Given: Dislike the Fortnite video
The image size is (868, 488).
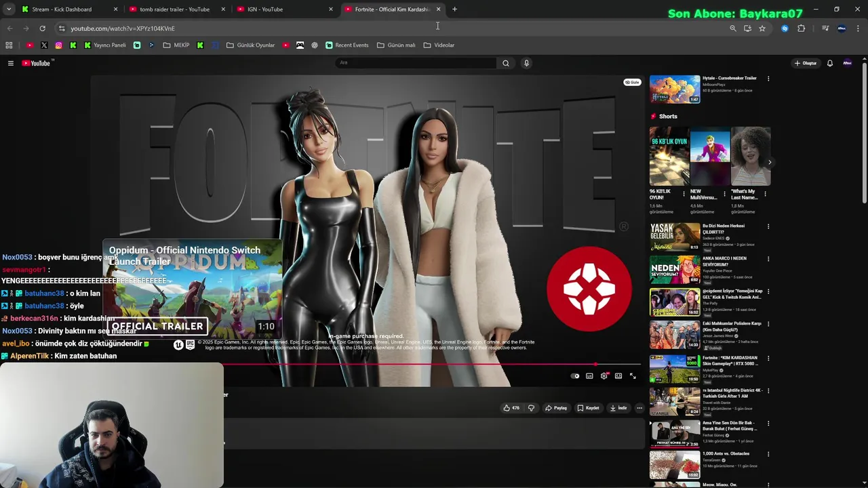Looking at the screenshot, I should [531, 408].
